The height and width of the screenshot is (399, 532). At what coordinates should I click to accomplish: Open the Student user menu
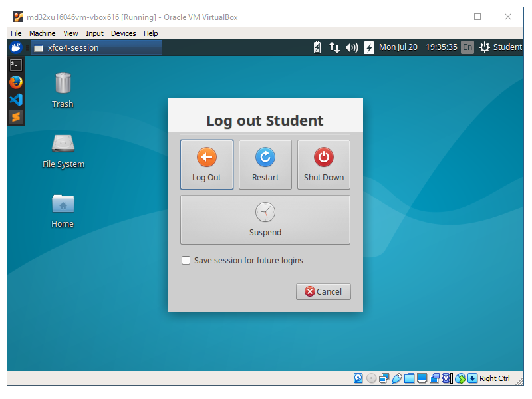coord(500,47)
